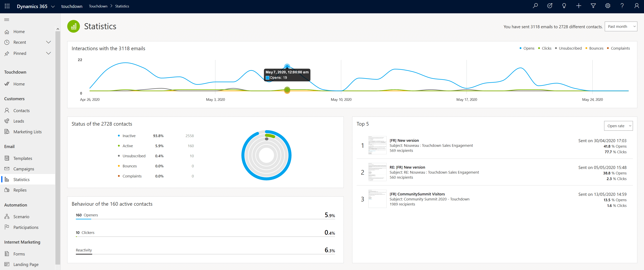Click the lightbulb assistant icon
Image resolution: width=644 pixels, height=270 pixels.
click(564, 6)
